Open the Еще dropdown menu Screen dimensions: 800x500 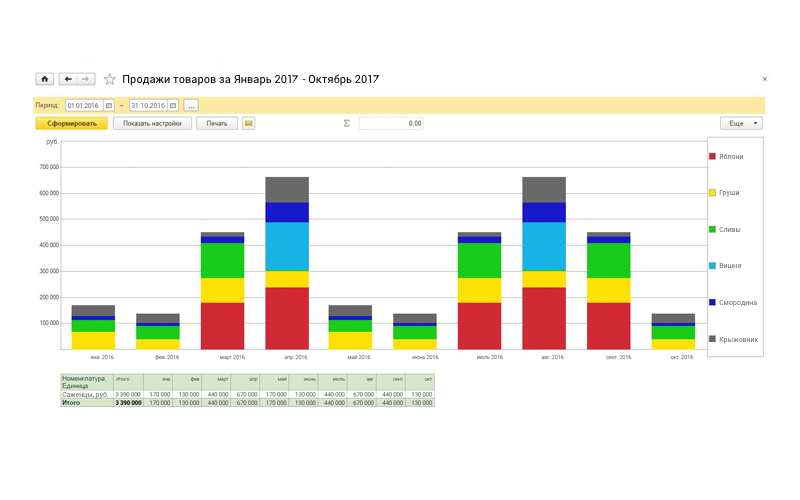pos(740,124)
